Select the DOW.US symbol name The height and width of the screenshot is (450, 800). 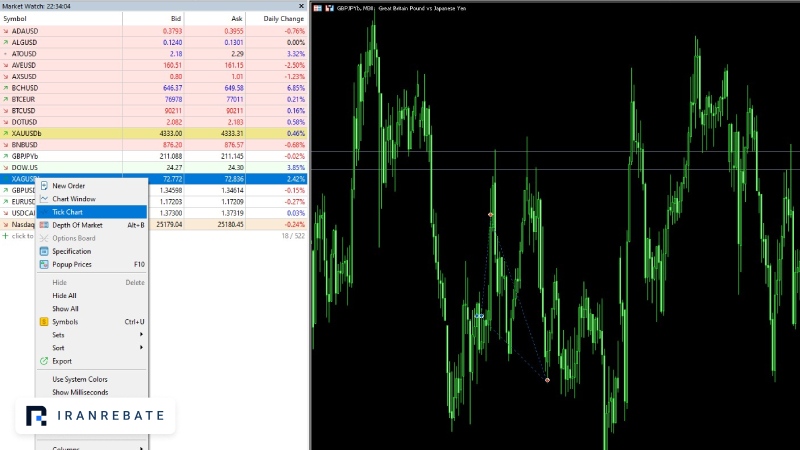24,167
